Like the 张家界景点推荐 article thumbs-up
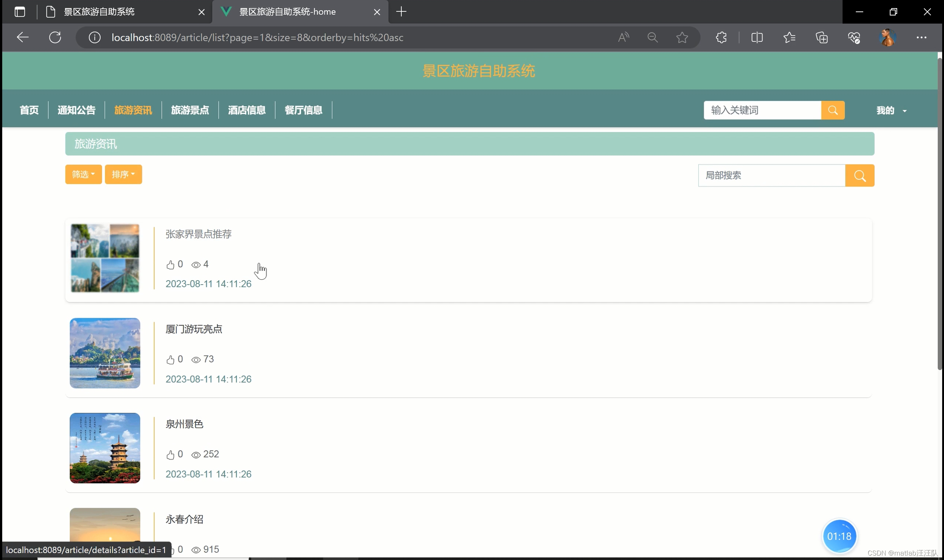Viewport: 944px width, 560px height. click(x=170, y=265)
